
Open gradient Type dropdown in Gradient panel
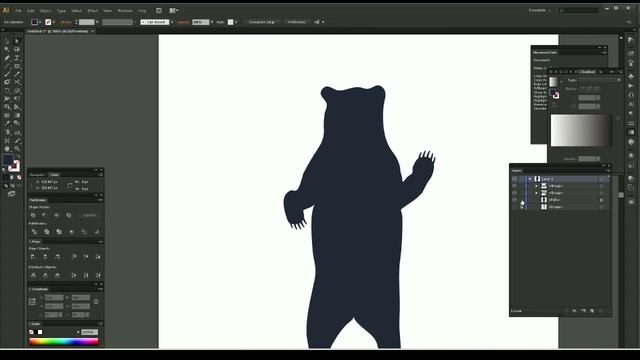point(599,80)
